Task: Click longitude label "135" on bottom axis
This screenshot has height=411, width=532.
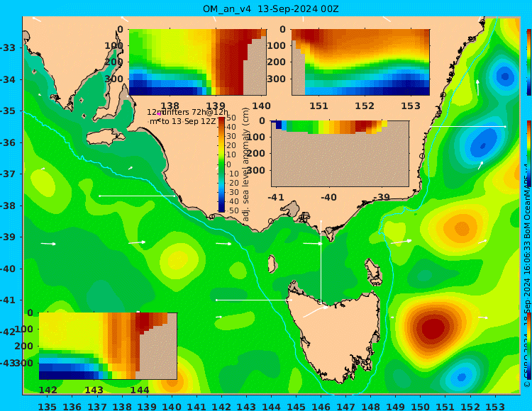Action: coord(47,406)
